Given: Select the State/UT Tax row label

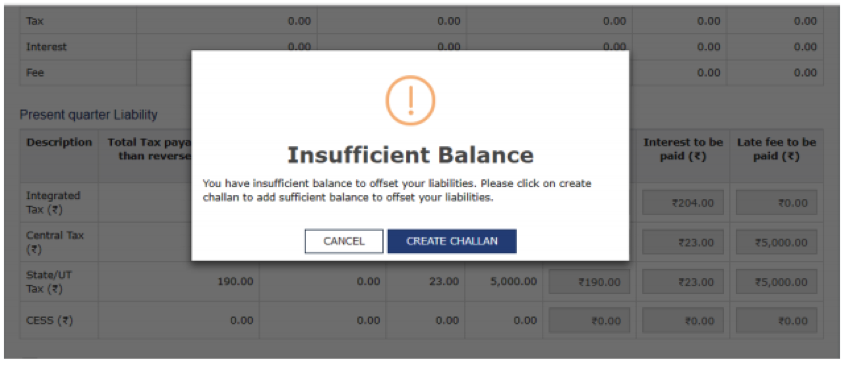Looking at the screenshot, I should (49, 281).
